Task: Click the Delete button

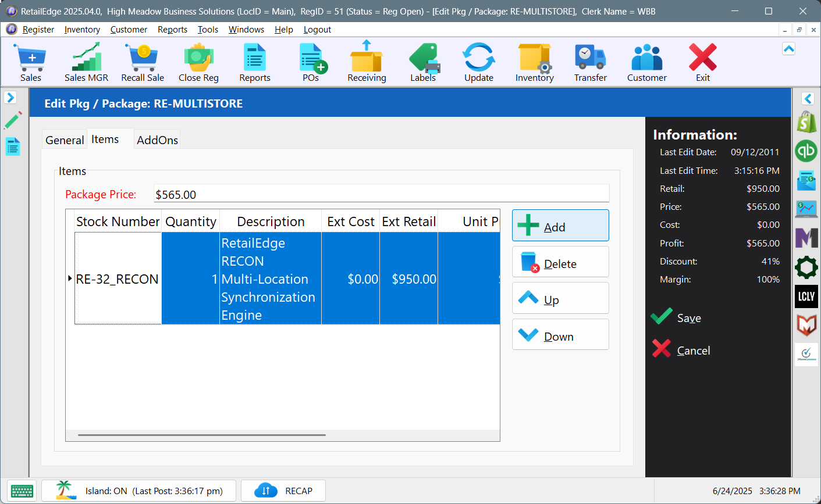Action: point(560,262)
